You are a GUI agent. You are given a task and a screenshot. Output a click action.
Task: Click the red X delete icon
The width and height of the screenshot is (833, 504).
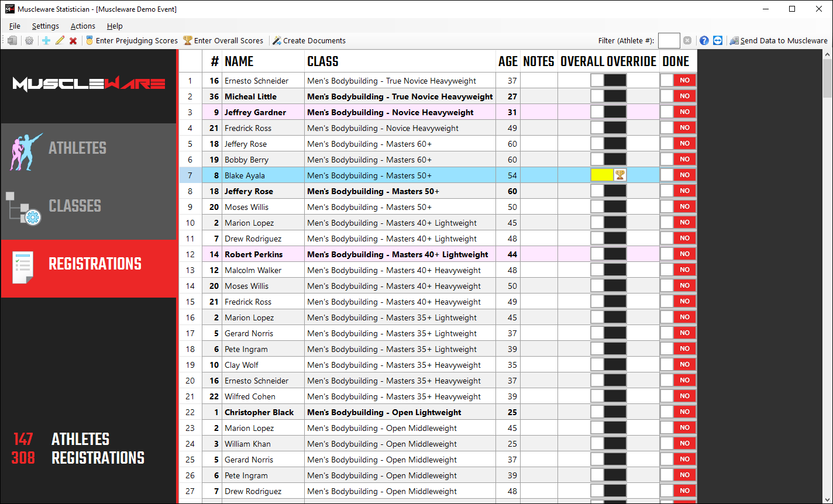point(73,40)
